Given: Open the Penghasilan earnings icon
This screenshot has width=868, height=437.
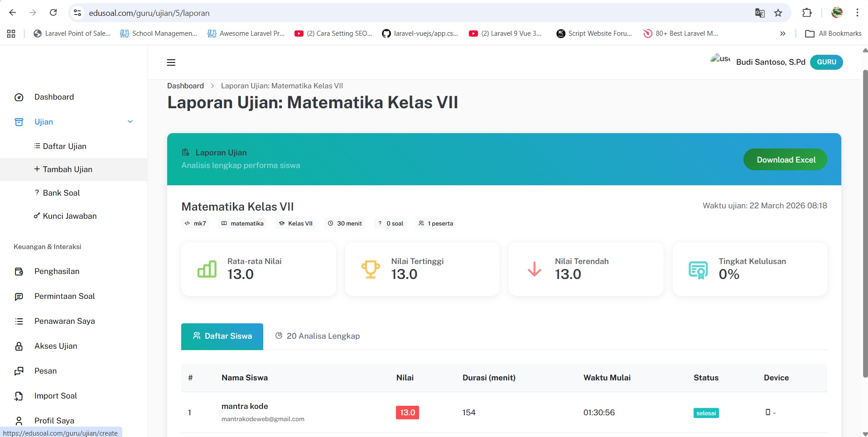Looking at the screenshot, I should click(19, 271).
